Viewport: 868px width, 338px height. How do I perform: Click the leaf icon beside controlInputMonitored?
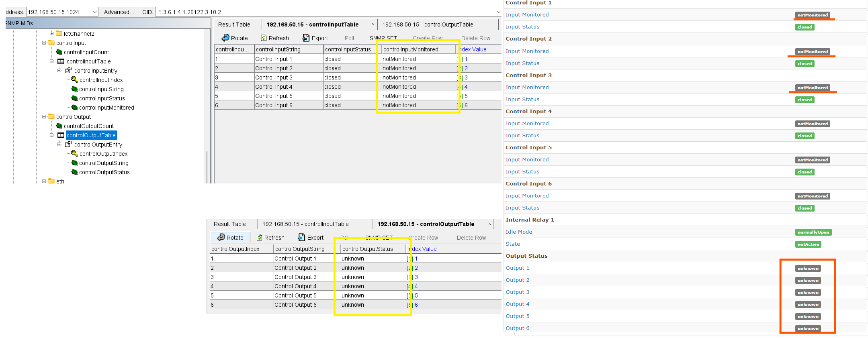[x=74, y=108]
